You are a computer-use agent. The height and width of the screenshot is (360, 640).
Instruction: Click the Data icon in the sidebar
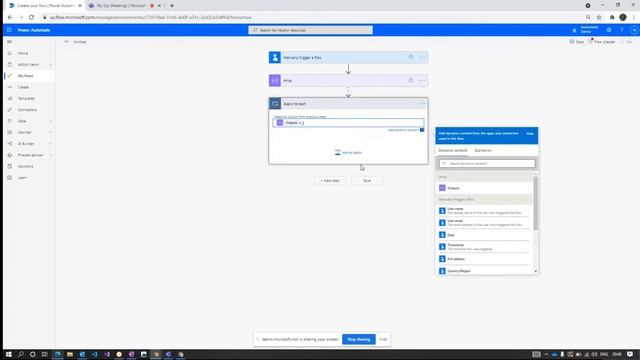pyautogui.click(x=10, y=121)
